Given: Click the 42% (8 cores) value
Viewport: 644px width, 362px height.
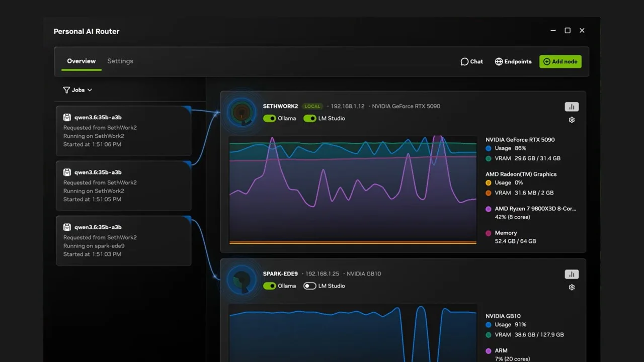Looking at the screenshot, I should pos(512,217).
